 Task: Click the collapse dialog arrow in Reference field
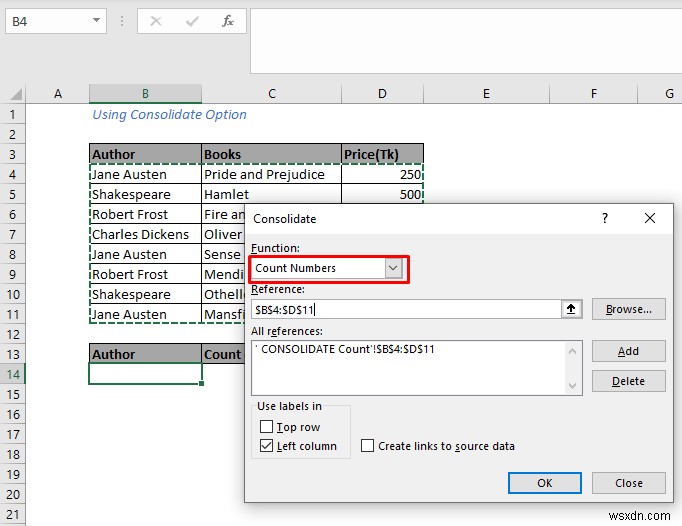571,309
